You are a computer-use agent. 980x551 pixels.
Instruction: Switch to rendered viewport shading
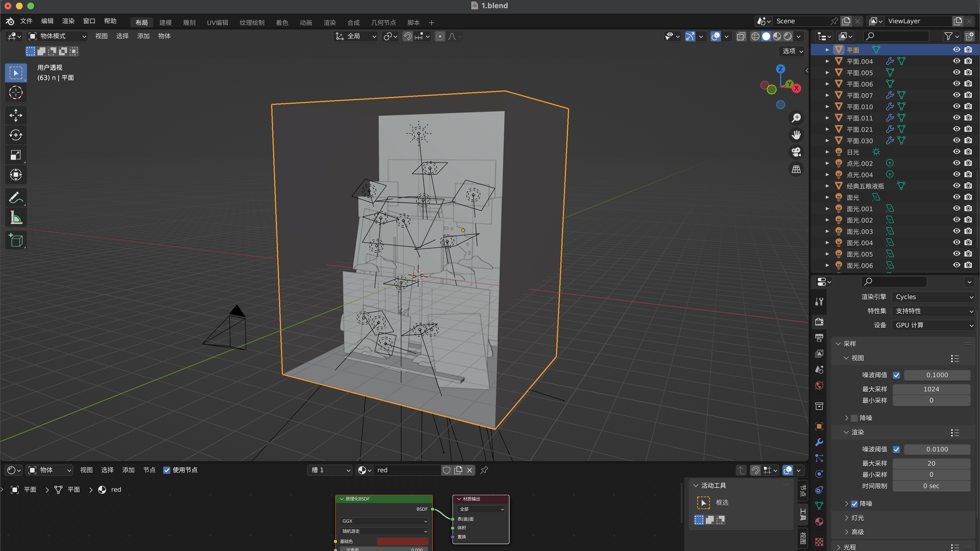tap(788, 36)
